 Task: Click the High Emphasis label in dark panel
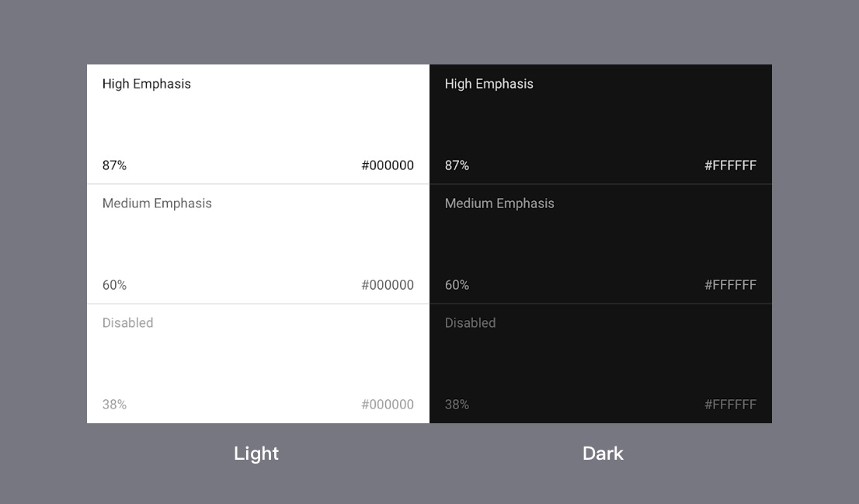(x=489, y=84)
